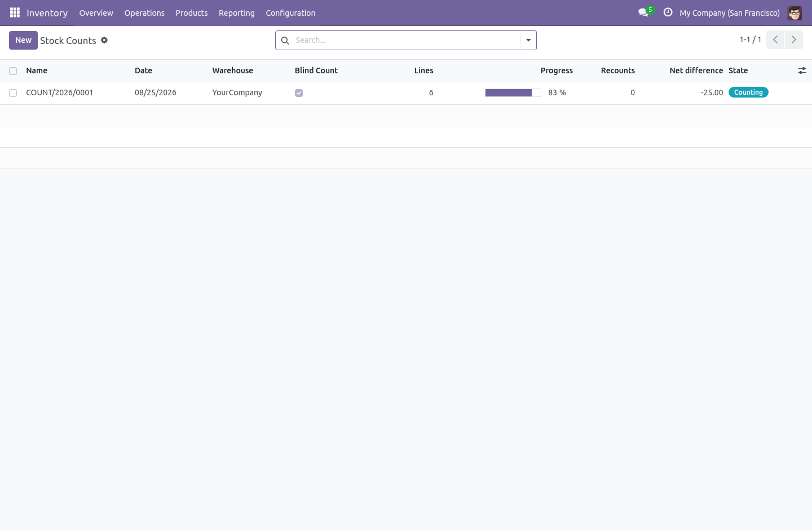The width and height of the screenshot is (812, 530).
Task: Open the Configuration menu
Action: pyautogui.click(x=290, y=12)
